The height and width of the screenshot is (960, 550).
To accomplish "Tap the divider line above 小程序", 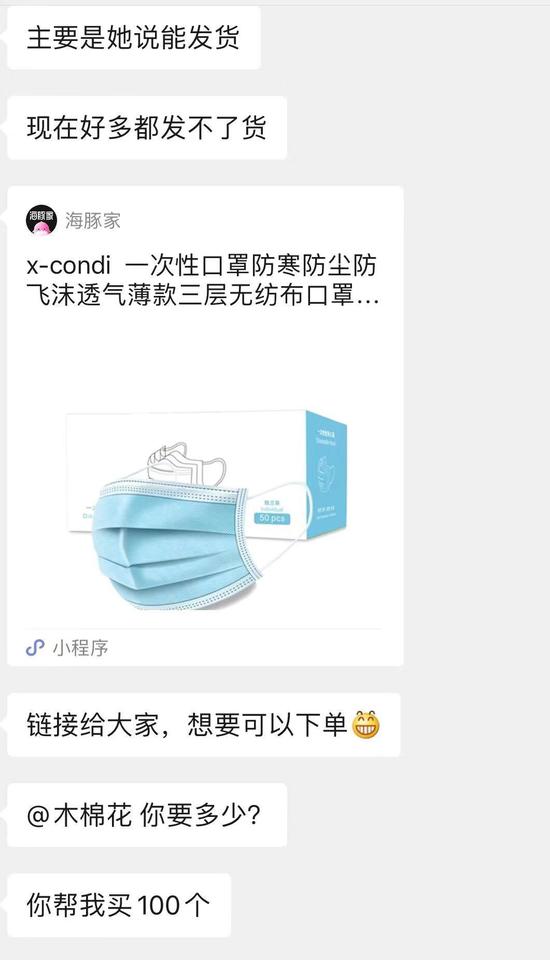I will [203, 629].
